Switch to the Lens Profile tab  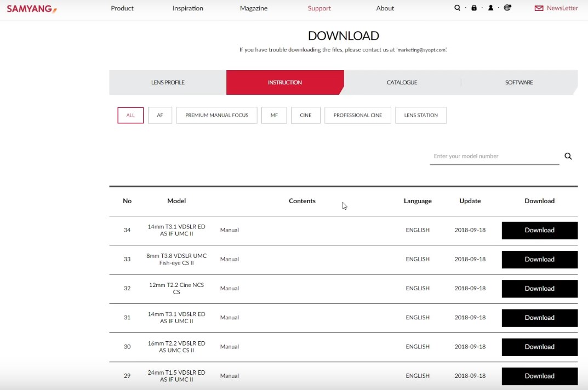168,82
